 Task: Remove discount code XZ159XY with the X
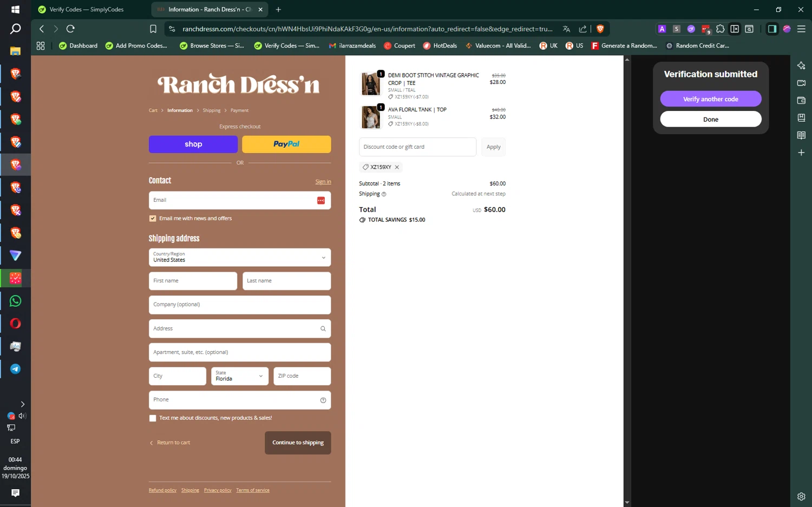point(397,167)
